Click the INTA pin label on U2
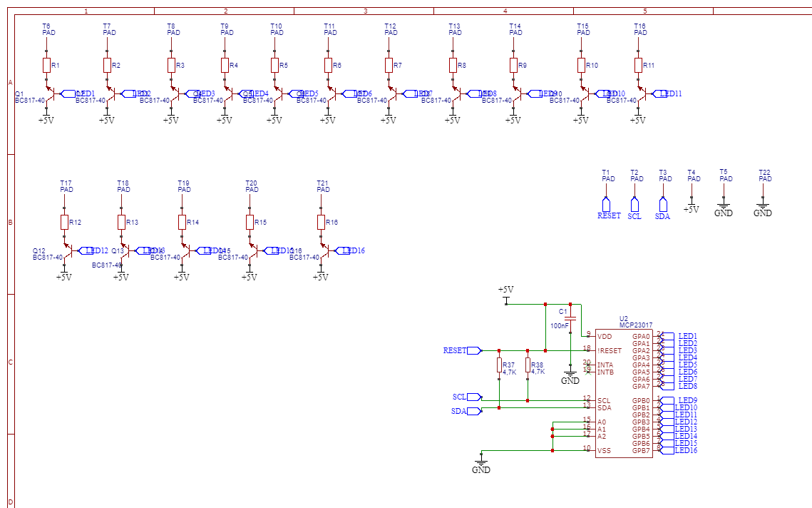 pyautogui.click(x=605, y=365)
